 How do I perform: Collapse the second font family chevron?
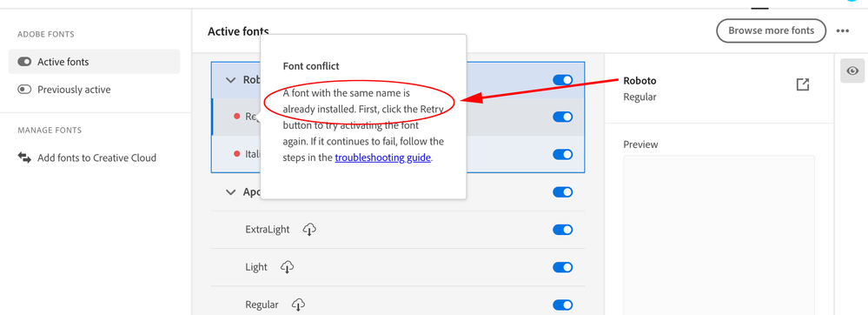pos(230,192)
